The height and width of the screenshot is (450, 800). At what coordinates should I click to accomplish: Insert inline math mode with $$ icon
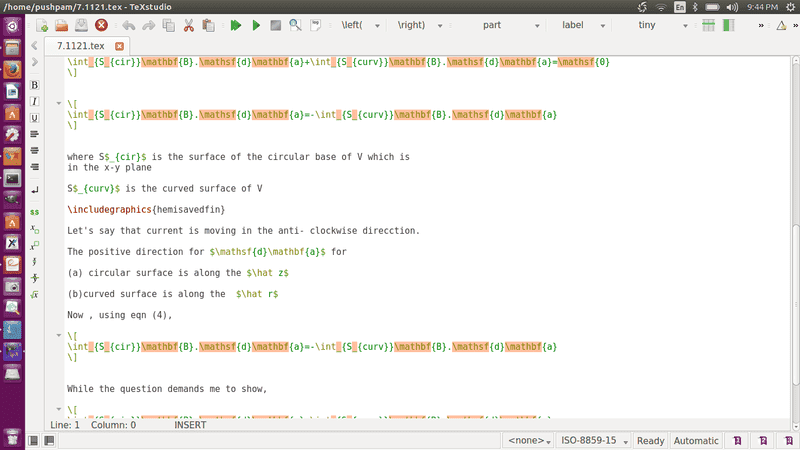pyautogui.click(x=35, y=212)
